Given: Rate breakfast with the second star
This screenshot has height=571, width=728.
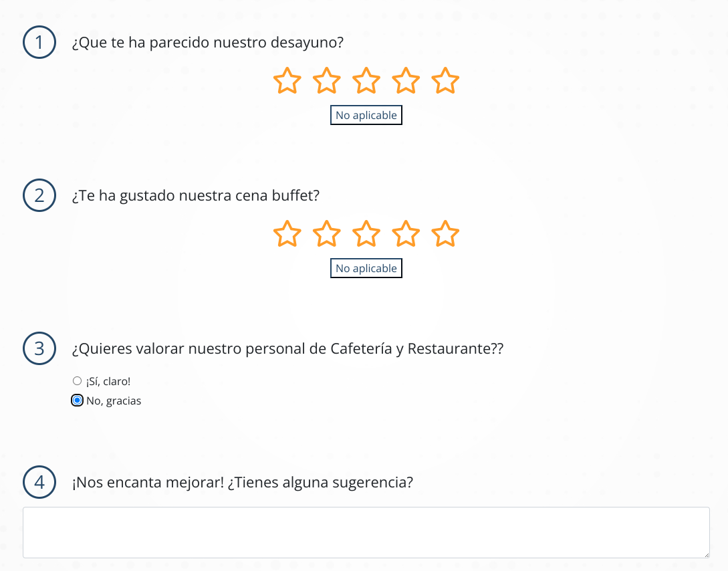Looking at the screenshot, I should click(326, 81).
